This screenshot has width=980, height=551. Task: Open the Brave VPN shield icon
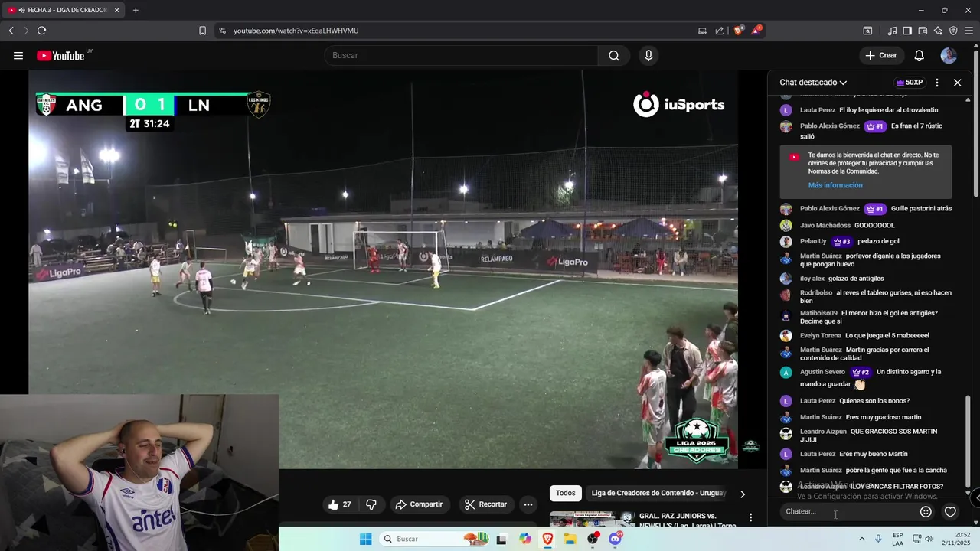953,31
